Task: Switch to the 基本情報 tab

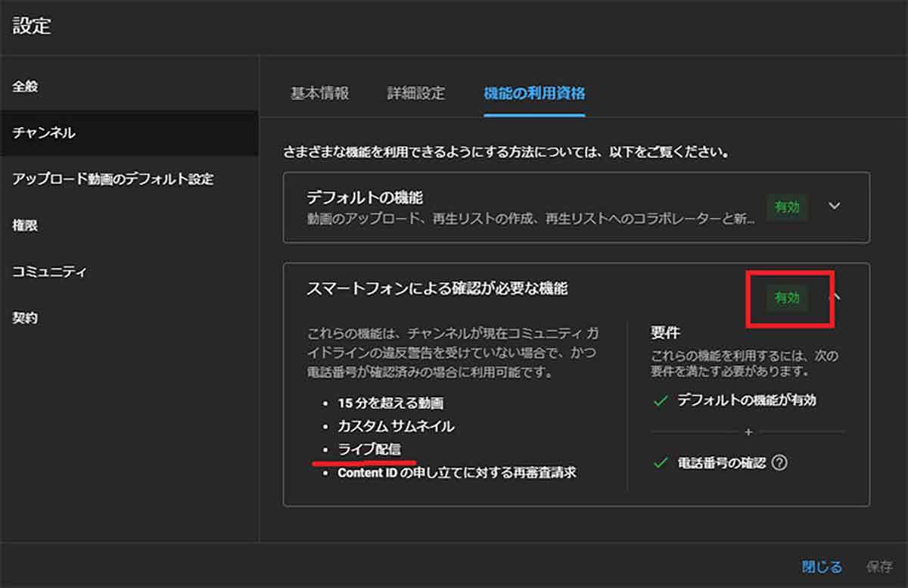Action: point(319,94)
